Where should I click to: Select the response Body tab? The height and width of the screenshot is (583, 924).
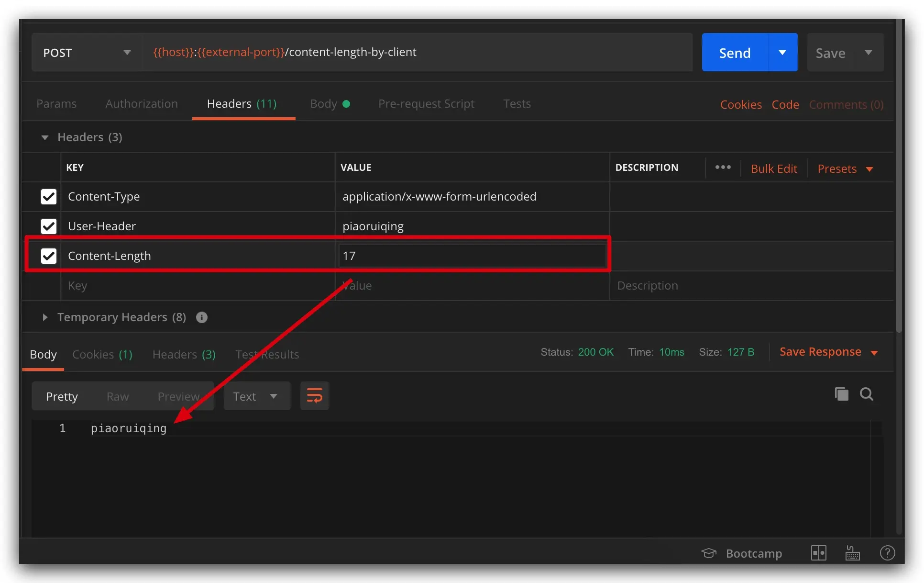point(43,355)
